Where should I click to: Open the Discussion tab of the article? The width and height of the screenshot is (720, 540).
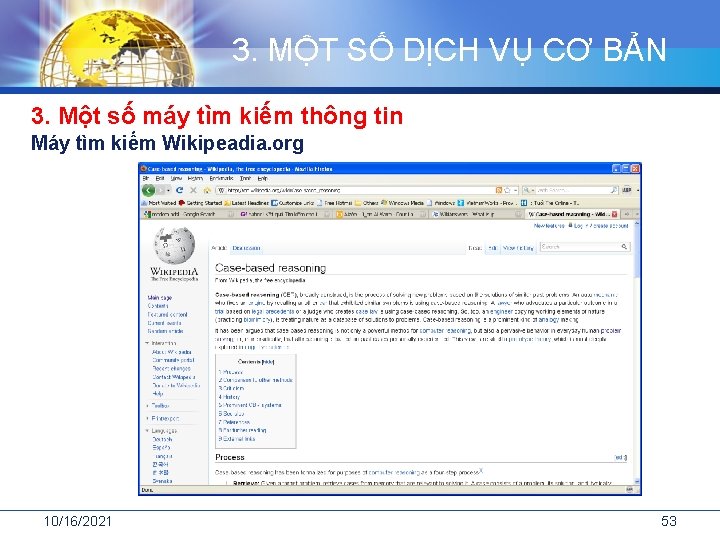click(x=247, y=248)
